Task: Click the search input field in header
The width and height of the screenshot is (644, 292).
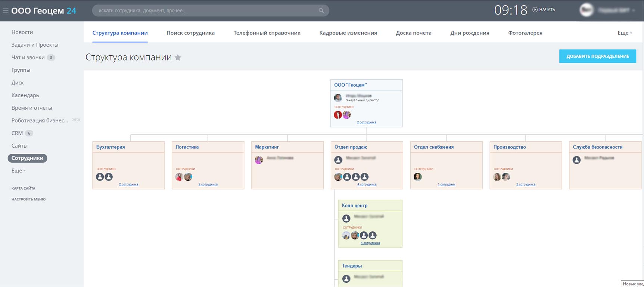Action: click(x=205, y=10)
